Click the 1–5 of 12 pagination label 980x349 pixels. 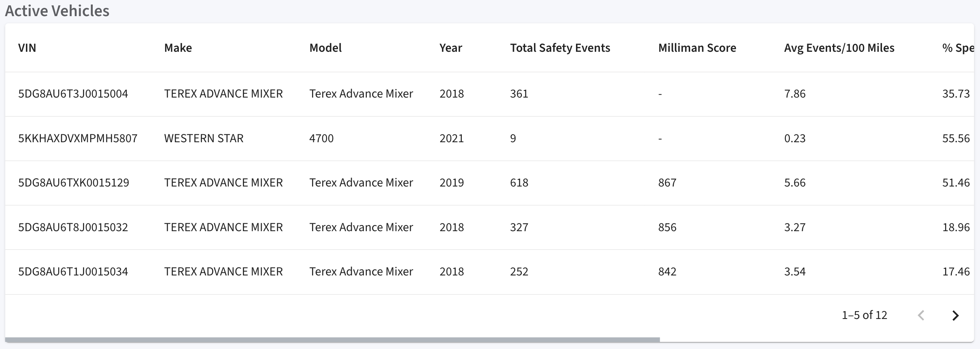pyautogui.click(x=864, y=315)
